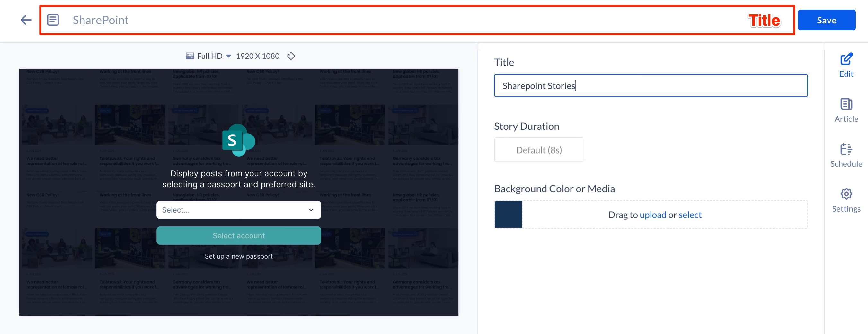
Task: Rotate the canvas orientation icon
Action: 291,56
